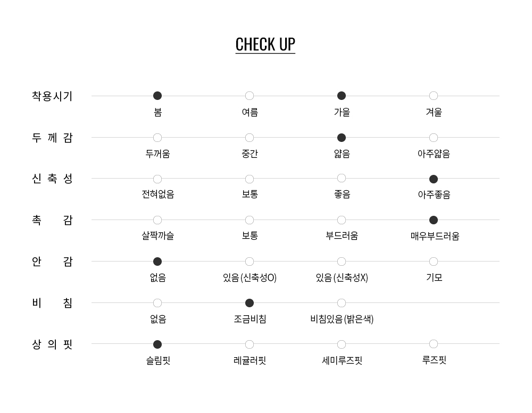This screenshot has width=532, height=413.
Task: Select the 여름 season dot
Action: 250,96
